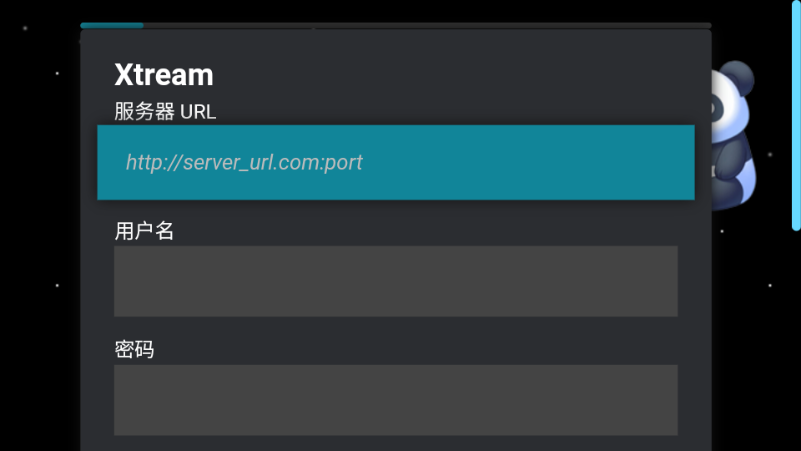Click the 服务器 URL label

[x=165, y=111]
